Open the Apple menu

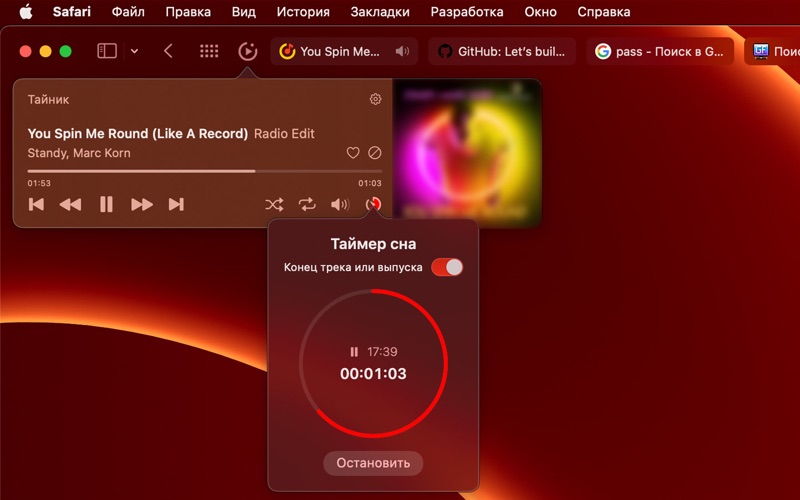click(x=26, y=11)
